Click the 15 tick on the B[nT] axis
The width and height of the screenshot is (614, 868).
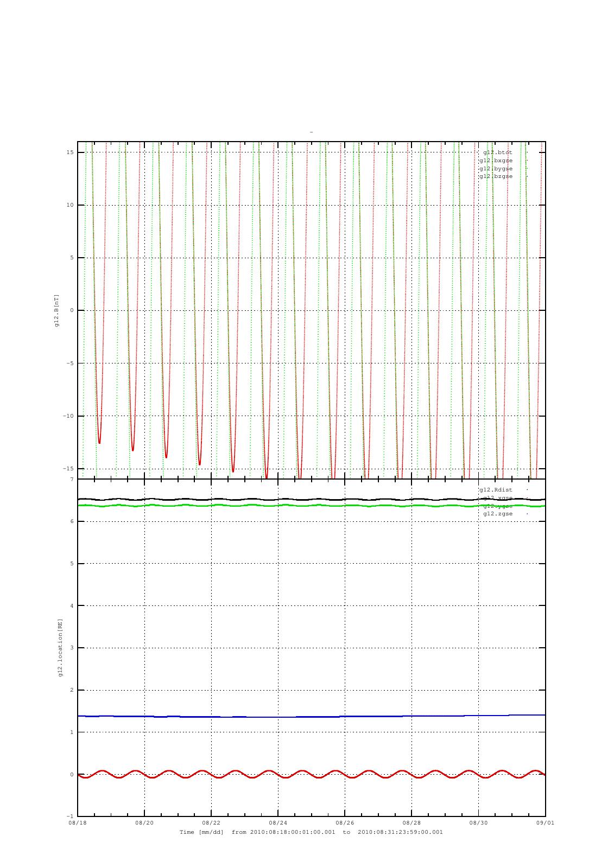pyautogui.click(x=70, y=152)
